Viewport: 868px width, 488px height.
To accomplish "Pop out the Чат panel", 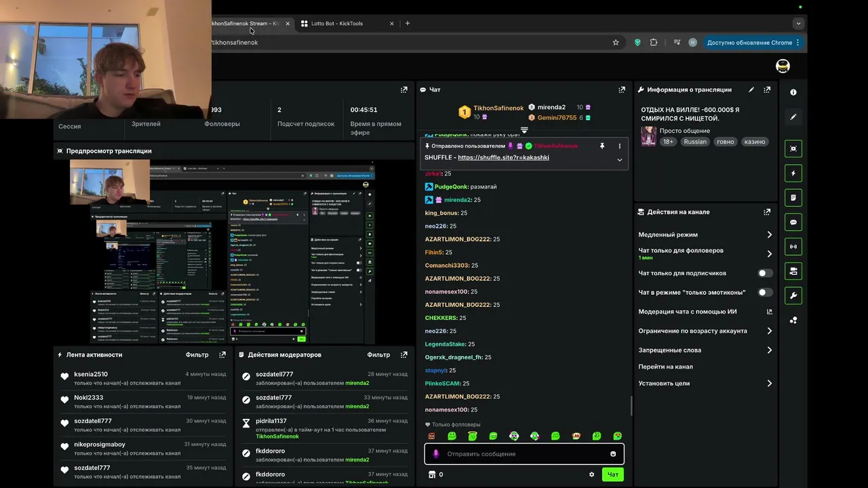I will [622, 89].
